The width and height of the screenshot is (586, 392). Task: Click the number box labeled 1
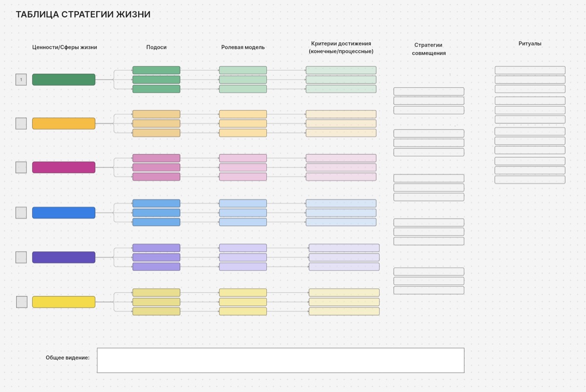coord(21,80)
